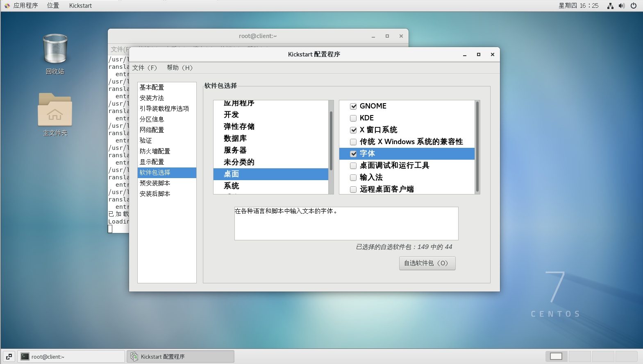The height and width of the screenshot is (364, 643).
Task: Close the root@client terminal window
Action: [x=401, y=36]
